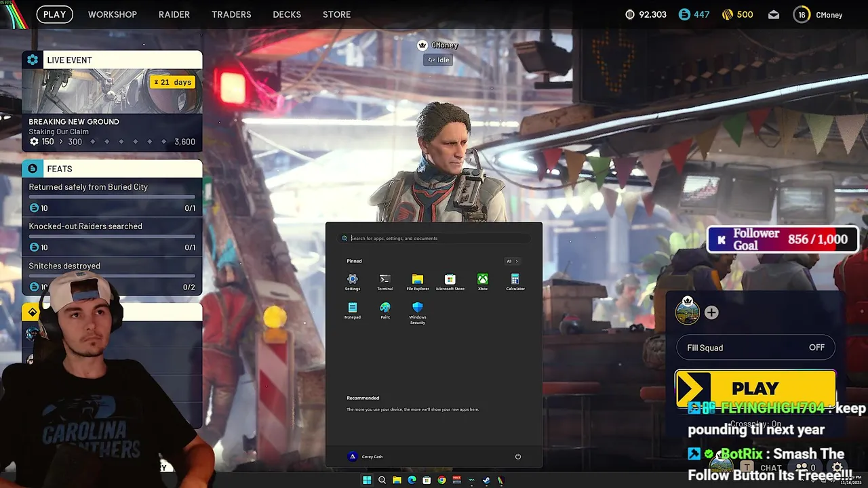Click the coin currency icon showing 92,303
The width and height of the screenshot is (868, 488).
pyautogui.click(x=629, y=14)
